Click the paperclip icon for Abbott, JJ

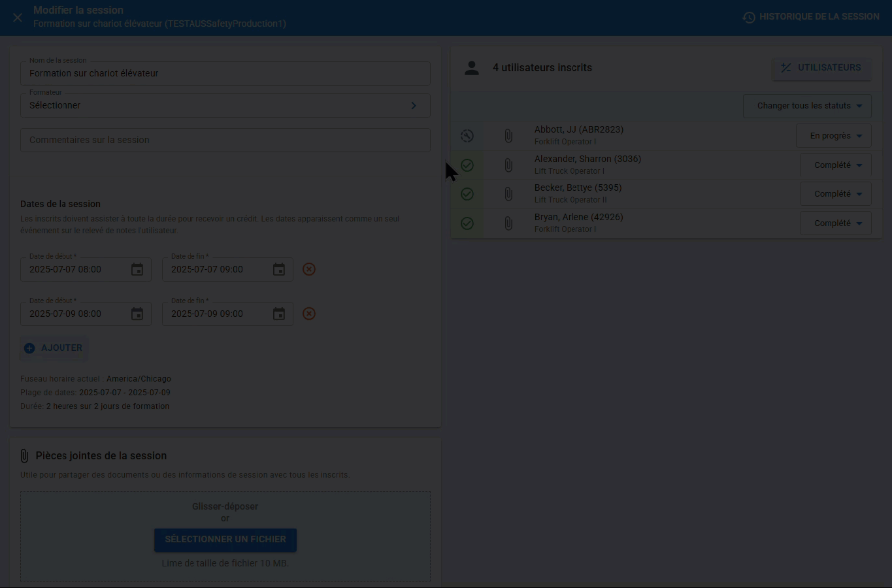(508, 136)
